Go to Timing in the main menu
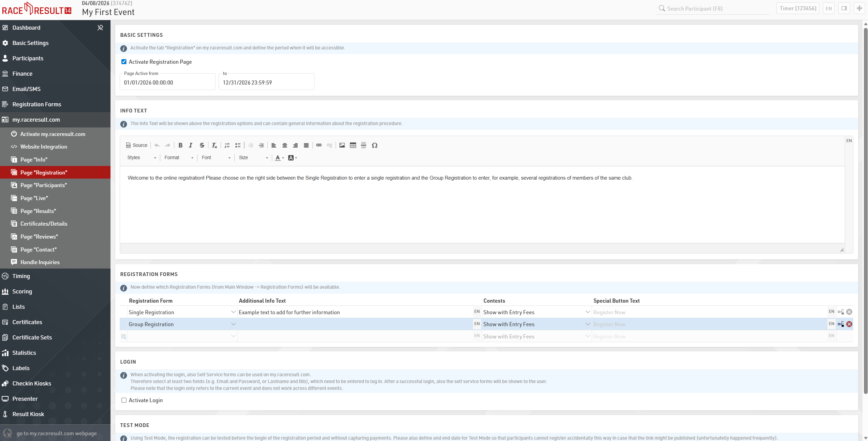This screenshot has width=868, height=441. point(21,276)
